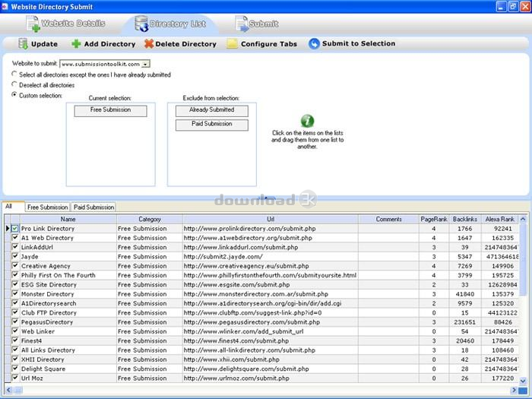The height and width of the screenshot is (399, 532).
Task: Collapse the selection panel splitter arrow
Action: [266, 198]
